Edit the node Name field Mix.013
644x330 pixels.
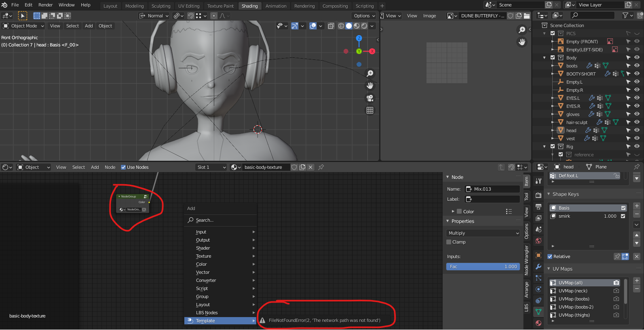pyautogui.click(x=492, y=189)
